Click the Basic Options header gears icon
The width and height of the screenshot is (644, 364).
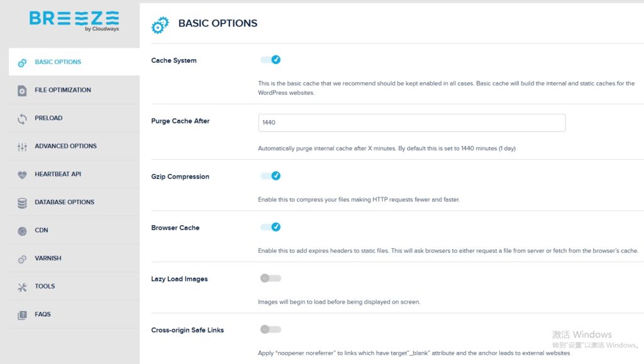160,25
